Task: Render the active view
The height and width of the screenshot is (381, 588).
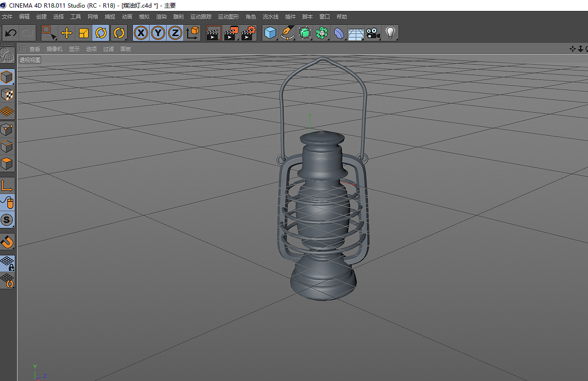Action: (214, 33)
